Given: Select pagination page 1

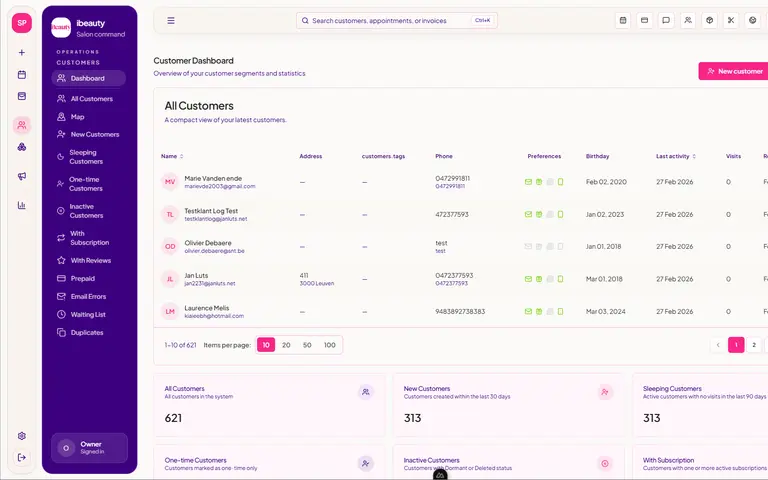Looking at the screenshot, I should point(736,345).
